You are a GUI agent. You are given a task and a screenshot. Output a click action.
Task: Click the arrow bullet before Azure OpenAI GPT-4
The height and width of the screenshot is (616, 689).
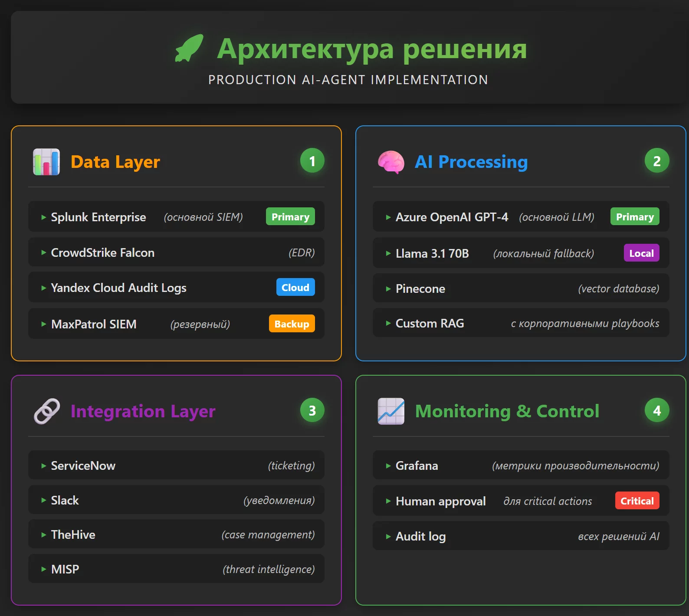(388, 217)
